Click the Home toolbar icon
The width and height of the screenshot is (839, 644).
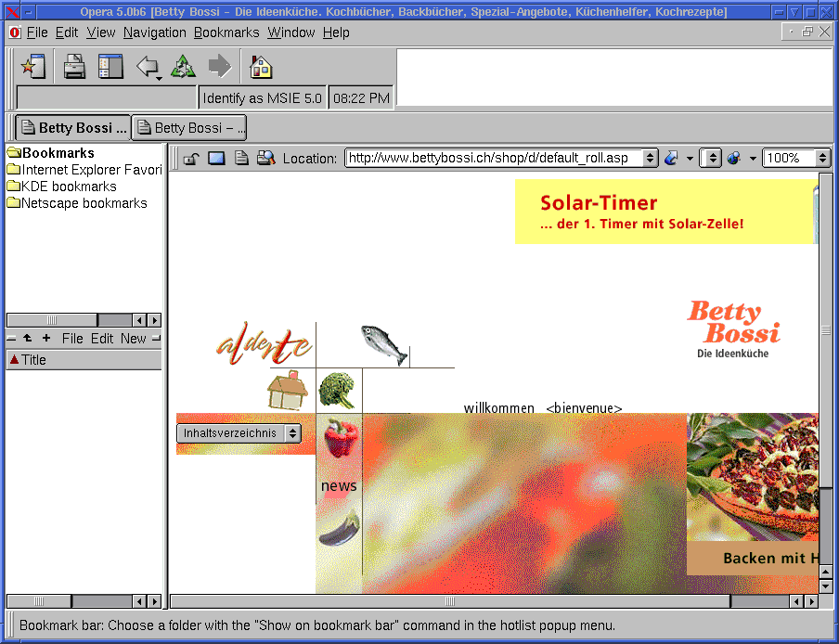[x=262, y=67]
